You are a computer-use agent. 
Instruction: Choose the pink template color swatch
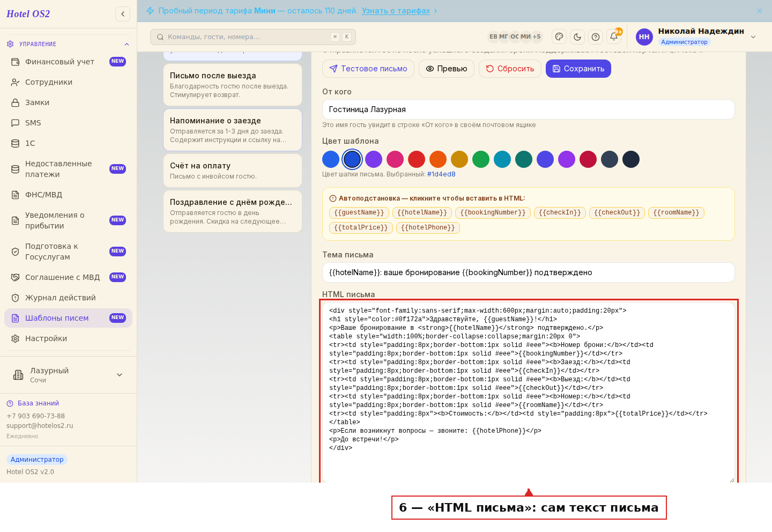(x=395, y=159)
